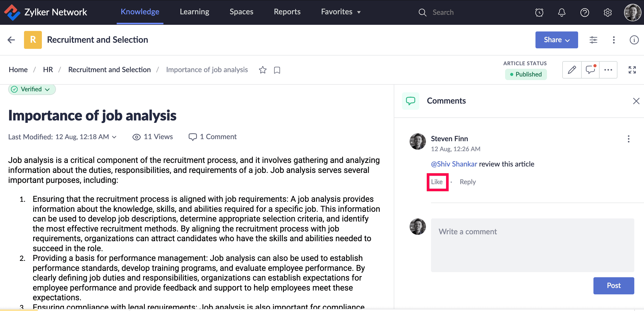Screen dimensions: 644x311
Task: Open the filter sliders settings icon
Action: click(x=593, y=40)
